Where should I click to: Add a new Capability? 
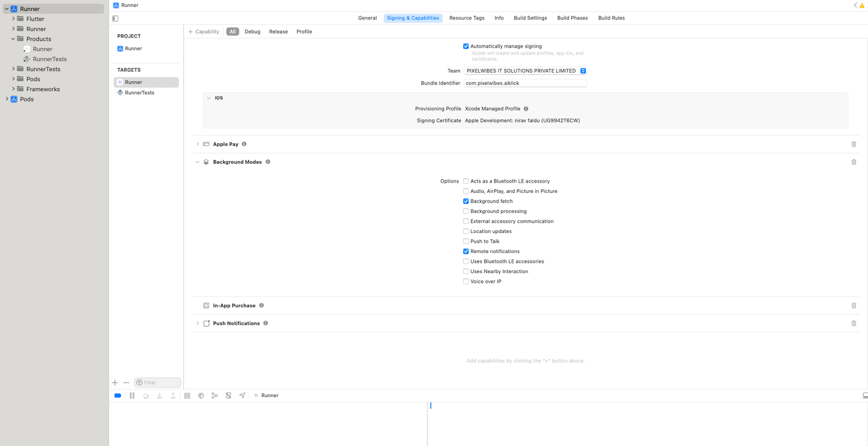pyautogui.click(x=204, y=31)
